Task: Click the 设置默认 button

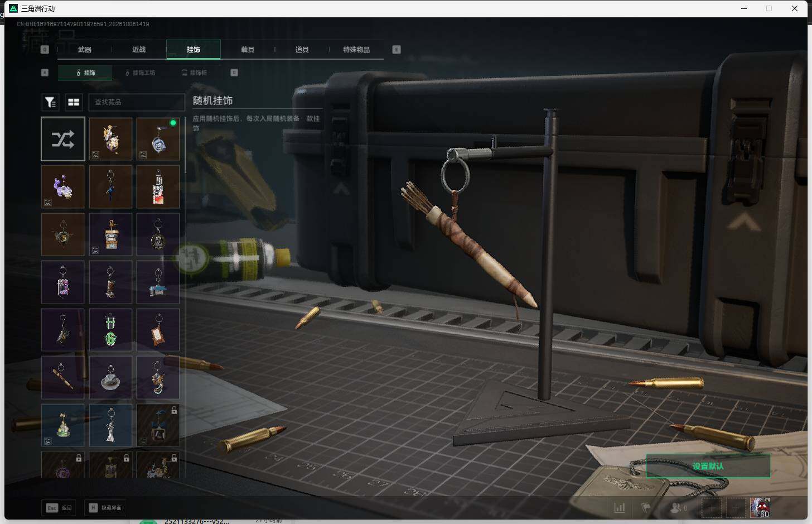Action: (x=708, y=466)
